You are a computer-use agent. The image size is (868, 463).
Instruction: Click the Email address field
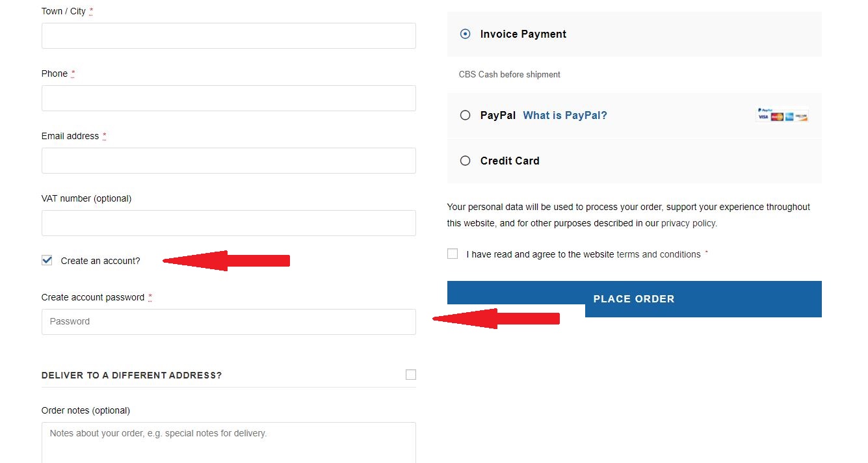(x=228, y=161)
